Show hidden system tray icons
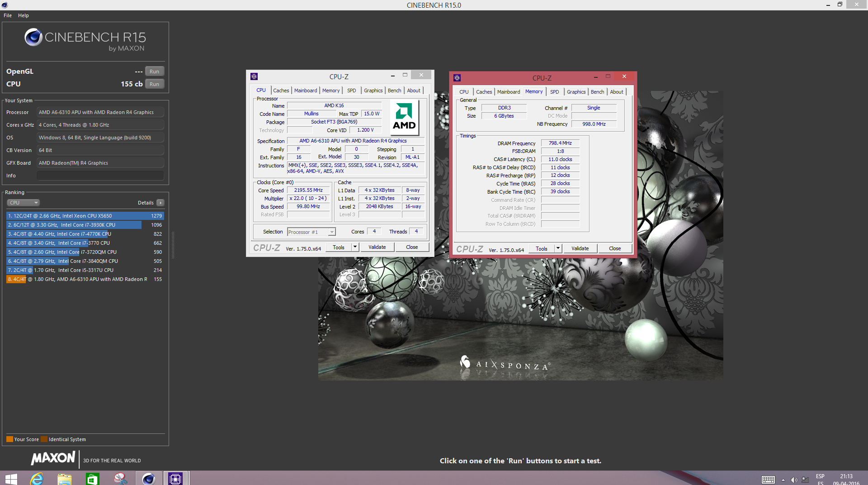The width and height of the screenshot is (868, 485). [783, 480]
